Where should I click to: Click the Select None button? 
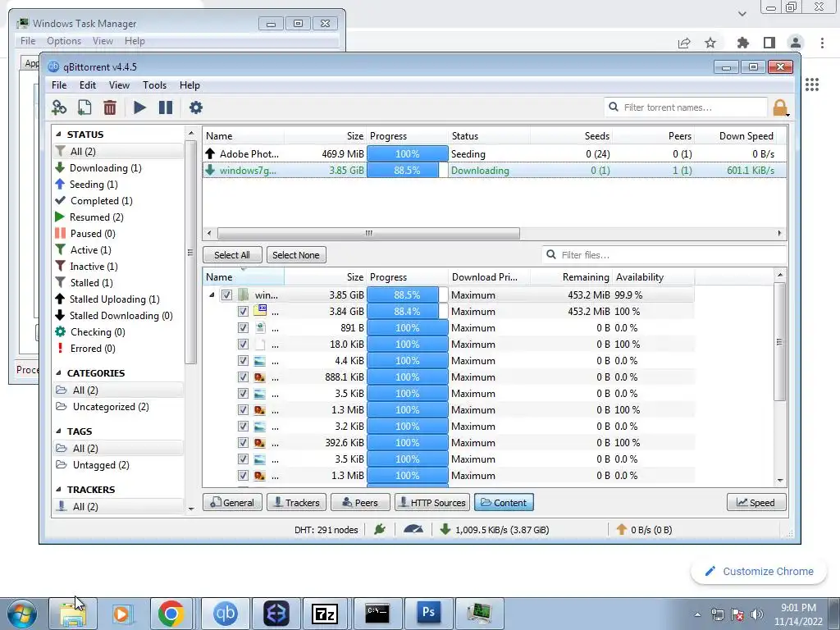(x=295, y=255)
